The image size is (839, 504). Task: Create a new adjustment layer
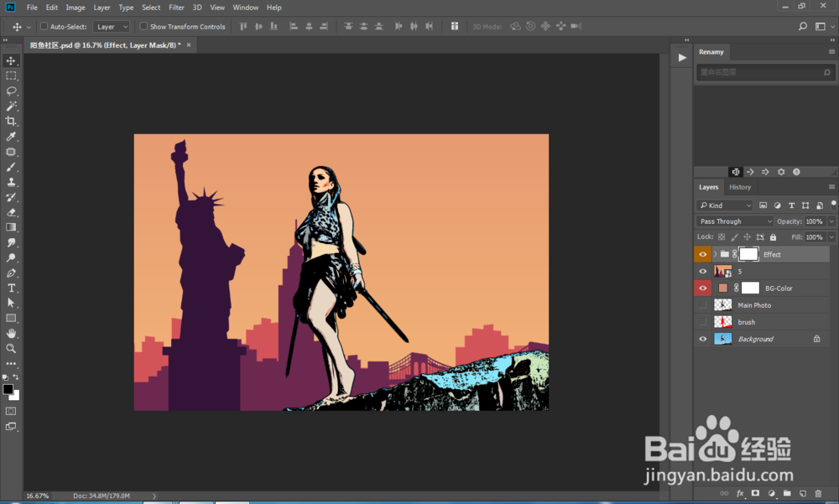[771, 493]
